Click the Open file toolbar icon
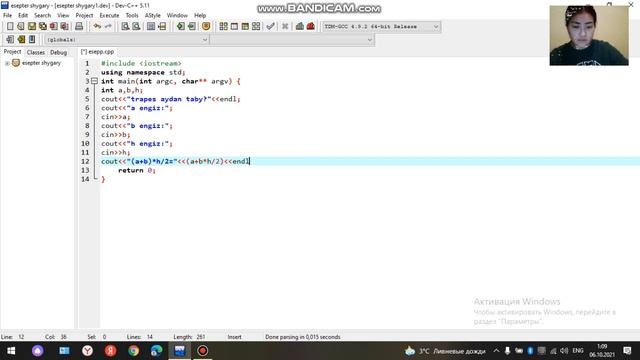 (21, 27)
